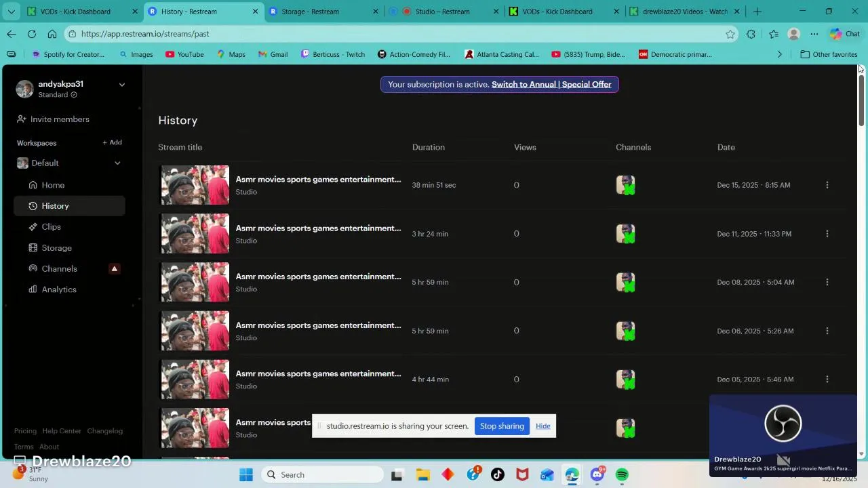Open browser settings and more menu
The height and width of the screenshot is (488, 868).
[814, 34]
